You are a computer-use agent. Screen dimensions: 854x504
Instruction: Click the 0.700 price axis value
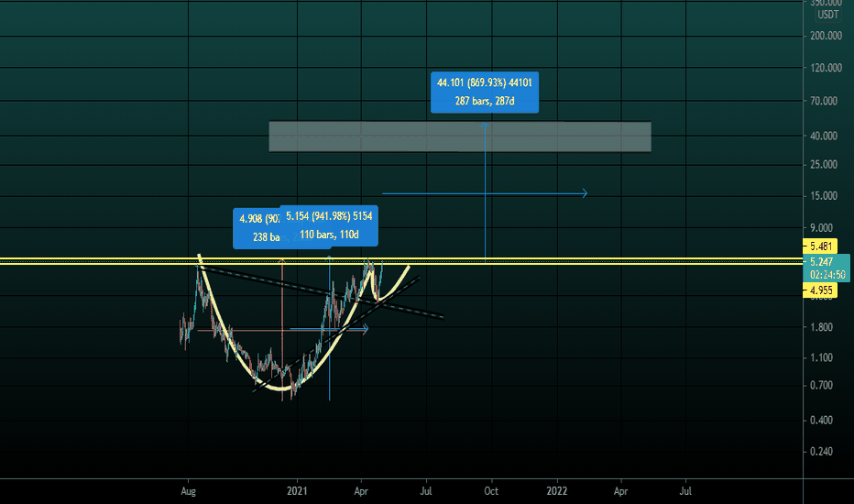tap(821, 385)
